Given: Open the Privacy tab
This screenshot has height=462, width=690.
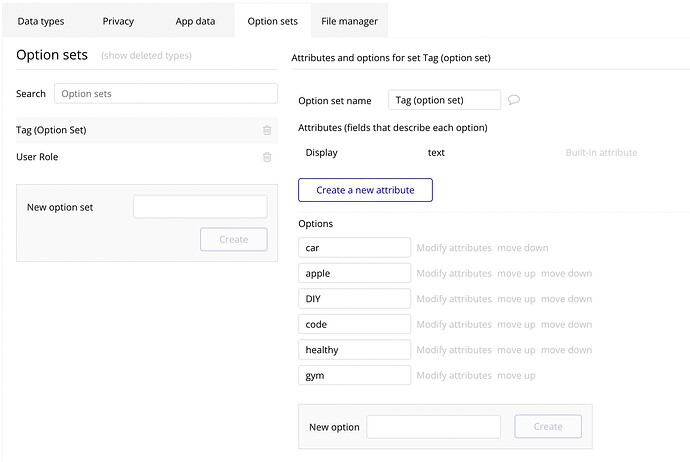Looking at the screenshot, I should click(118, 21).
